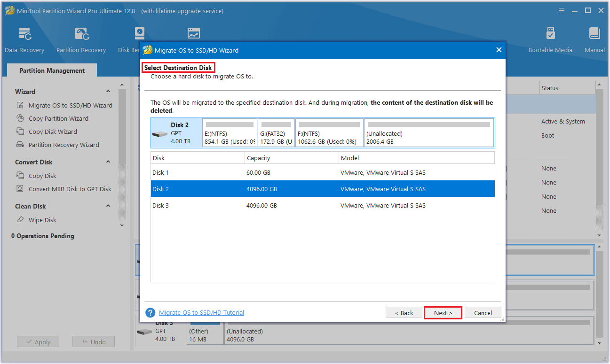Click the Disk 2 drive icon in dialog

pyautogui.click(x=159, y=134)
